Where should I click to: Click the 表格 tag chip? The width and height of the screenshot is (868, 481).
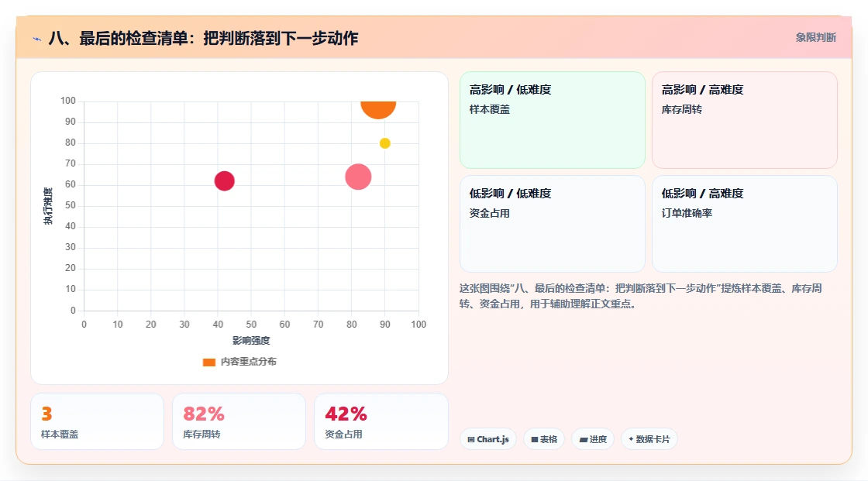[x=544, y=439]
